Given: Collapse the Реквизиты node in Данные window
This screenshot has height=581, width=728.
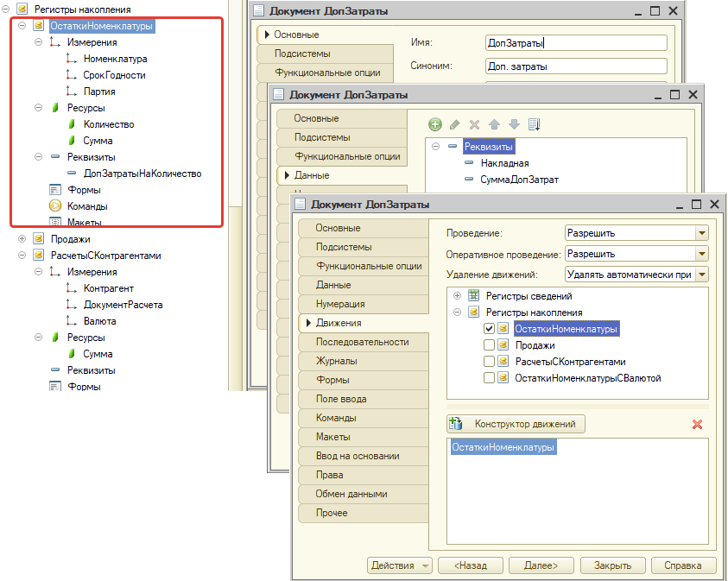Looking at the screenshot, I should 435,146.
